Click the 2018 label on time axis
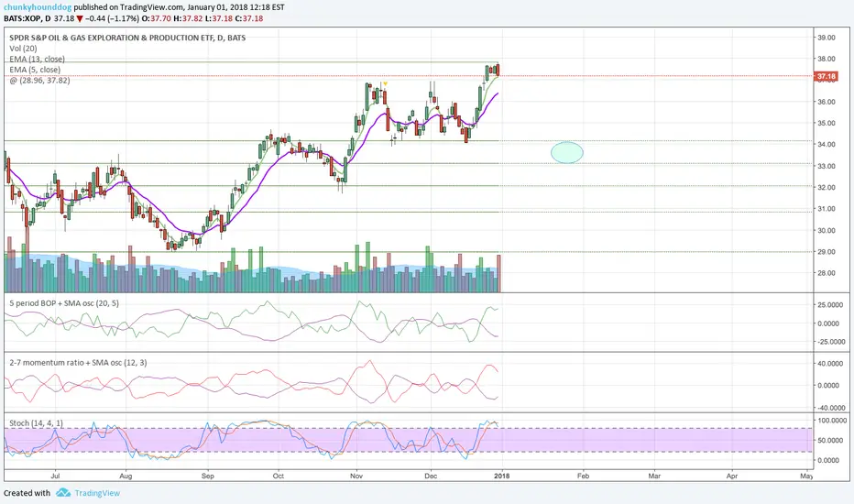Screen dimensions: 854x504 (501, 476)
